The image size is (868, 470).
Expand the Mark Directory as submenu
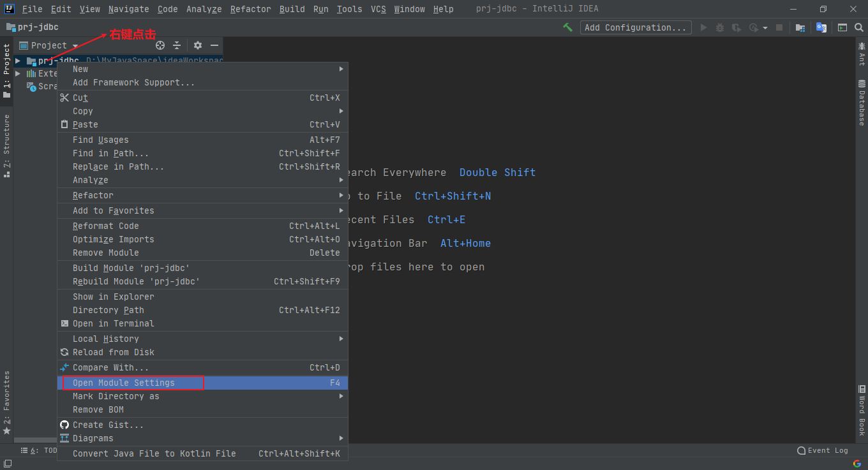pos(341,396)
